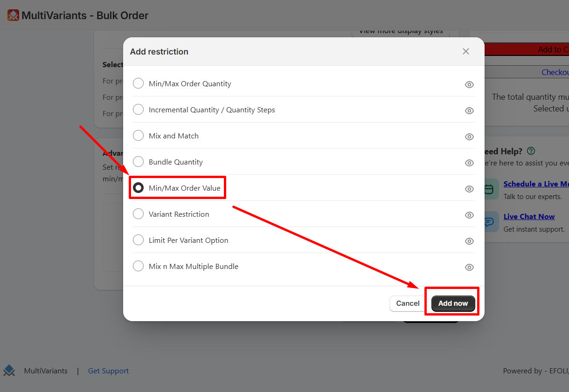Preview Min/Max Order Value eye icon

469,189
